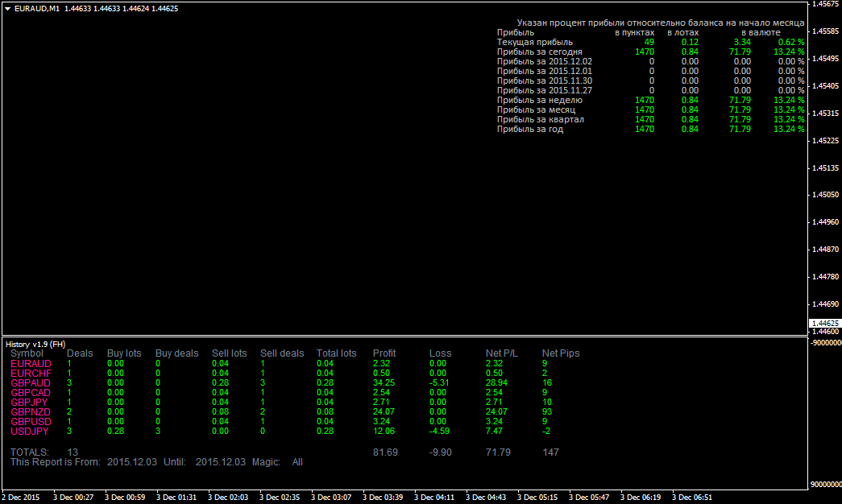Click the current profit lots value 0.12
Viewport: 842px width, 504px height.
coord(690,42)
